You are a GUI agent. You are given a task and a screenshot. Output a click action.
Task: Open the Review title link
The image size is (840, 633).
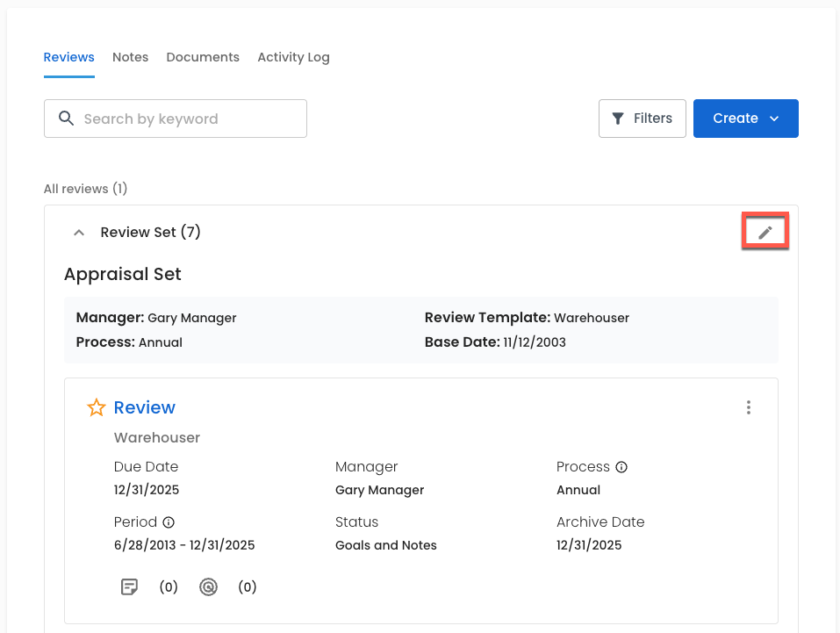coord(145,407)
